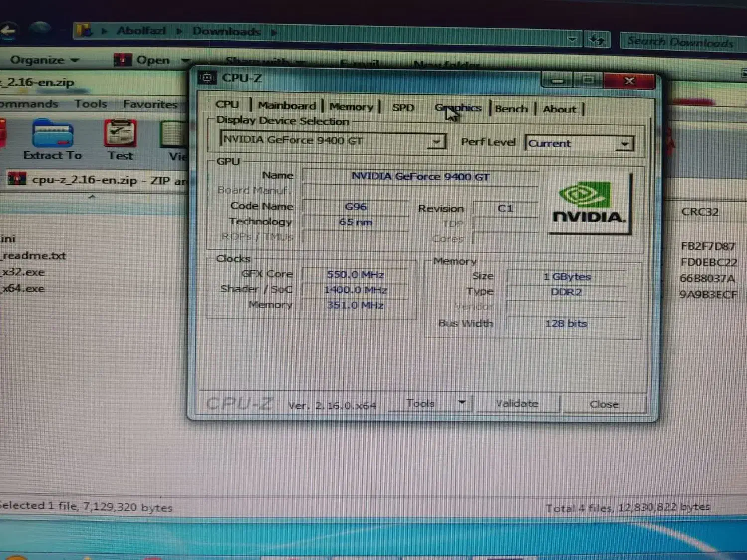Click the Test archive icon
This screenshot has height=560, width=747.
tap(120, 133)
